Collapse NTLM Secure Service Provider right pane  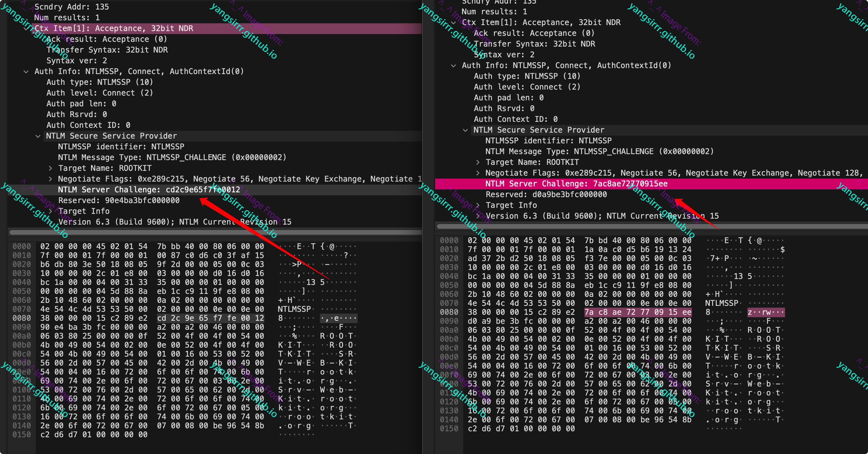point(465,130)
